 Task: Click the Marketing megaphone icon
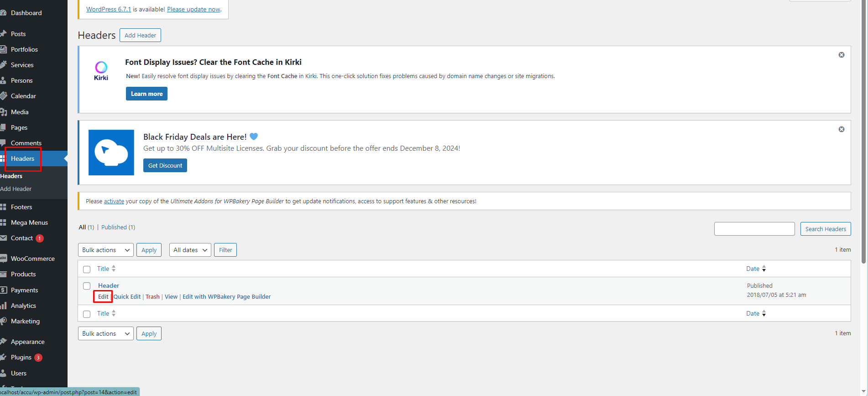click(x=3, y=321)
